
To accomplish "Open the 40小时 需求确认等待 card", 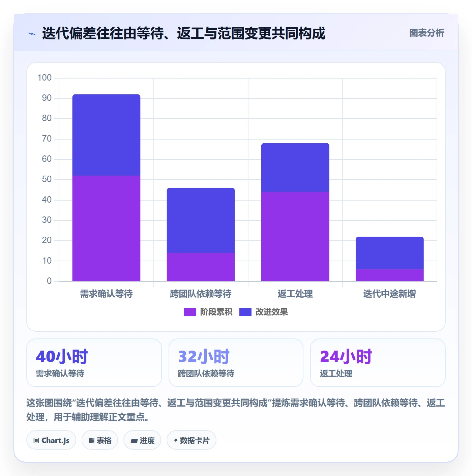I will tap(94, 363).
